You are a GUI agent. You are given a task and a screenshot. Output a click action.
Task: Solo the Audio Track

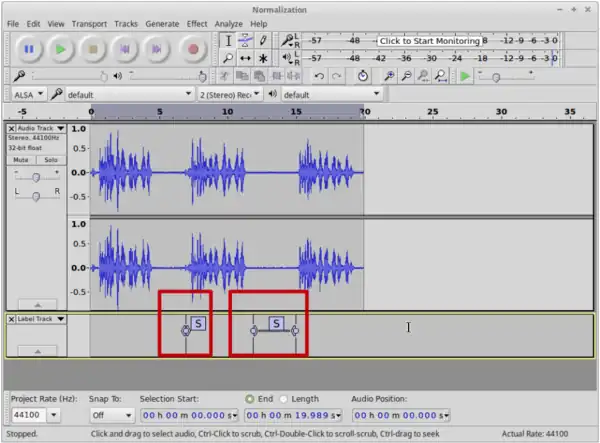(x=50, y=160)
